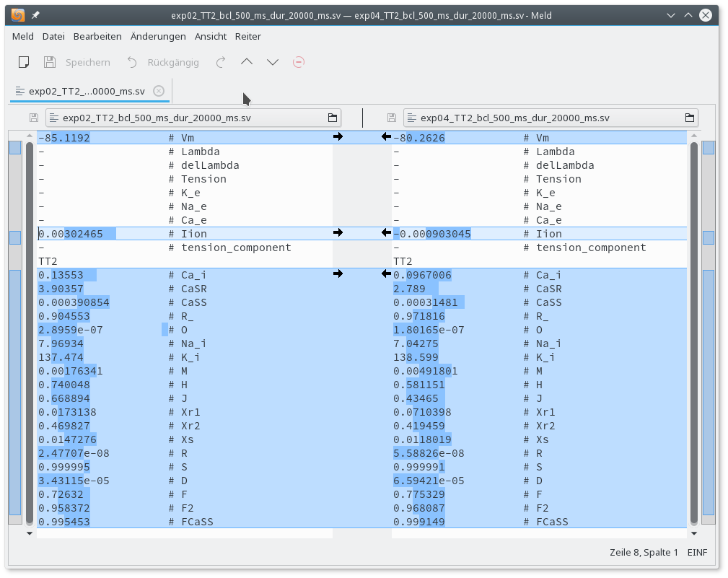Open left file chooser exp02_TT2_bcl_500_ms
Viewport: 728px width, 578px height.
click(x=193, y=118)
